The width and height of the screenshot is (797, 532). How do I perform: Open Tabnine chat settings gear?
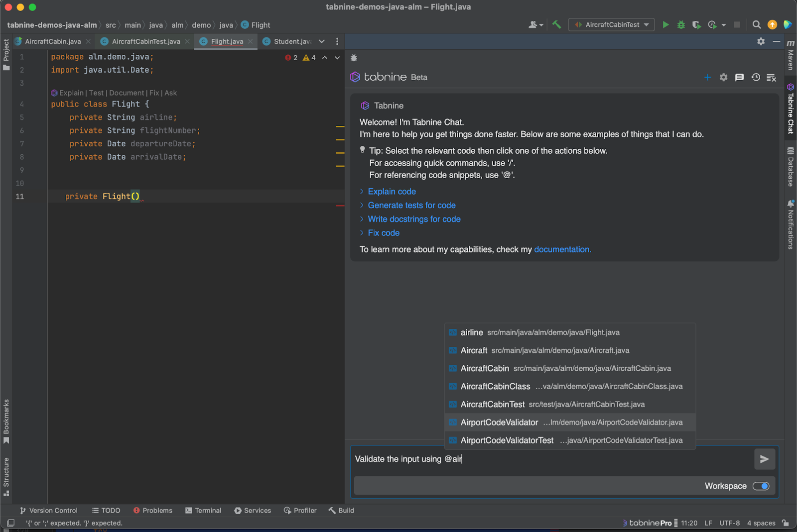pos(723,77)
